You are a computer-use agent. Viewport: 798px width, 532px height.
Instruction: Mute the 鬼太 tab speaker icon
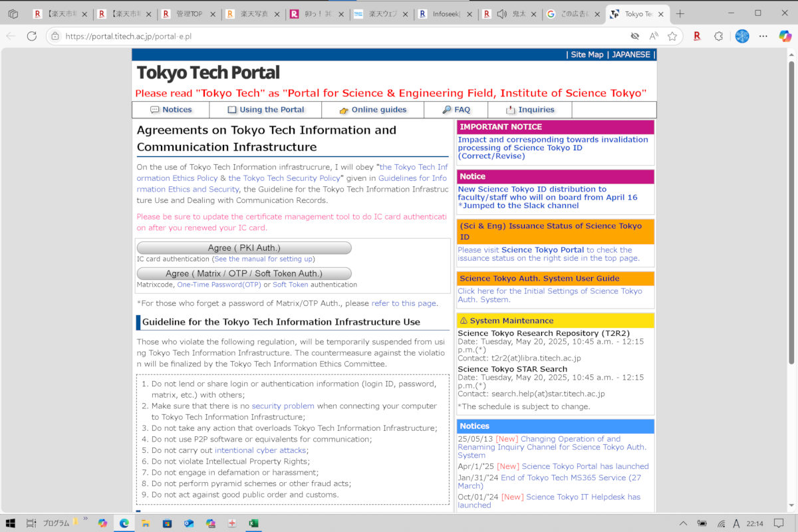tap(501, 14)
